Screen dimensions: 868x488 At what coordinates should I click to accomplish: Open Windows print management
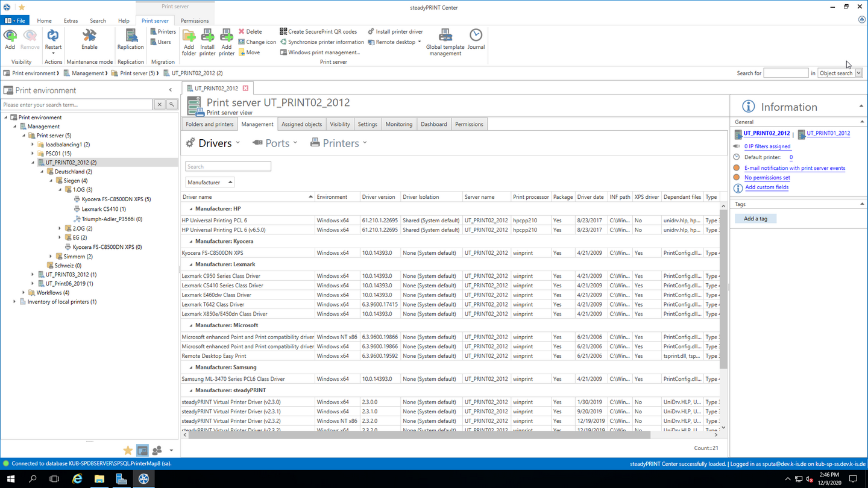[x=320, y=52]
